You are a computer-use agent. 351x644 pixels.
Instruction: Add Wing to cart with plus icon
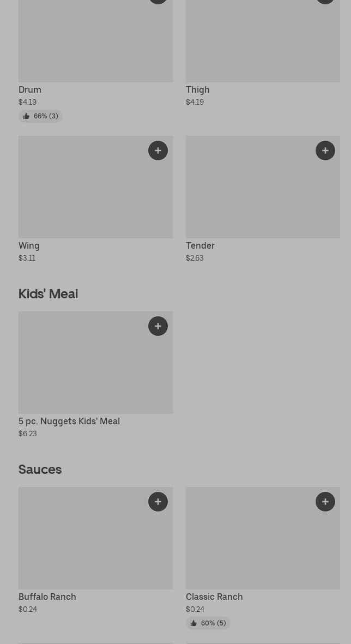point(158,151)
